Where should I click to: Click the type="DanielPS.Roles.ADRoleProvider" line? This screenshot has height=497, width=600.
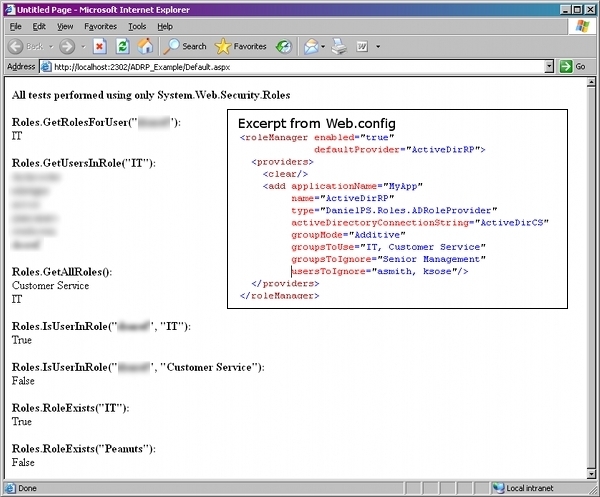(394, 210)
